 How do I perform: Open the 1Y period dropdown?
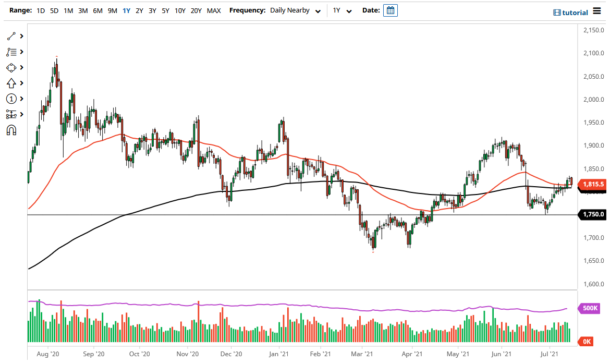click(x=343, y=10)
